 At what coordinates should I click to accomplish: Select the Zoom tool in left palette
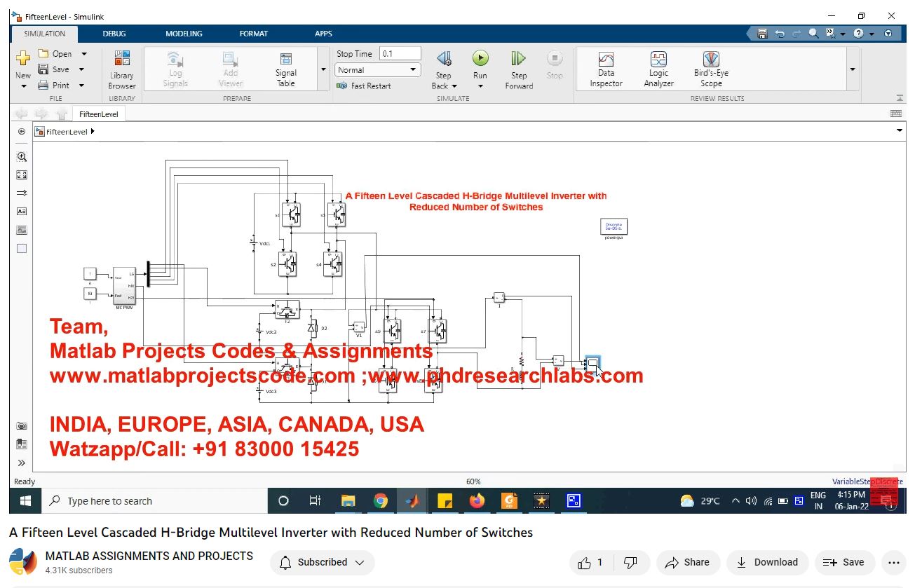[22, 157]
